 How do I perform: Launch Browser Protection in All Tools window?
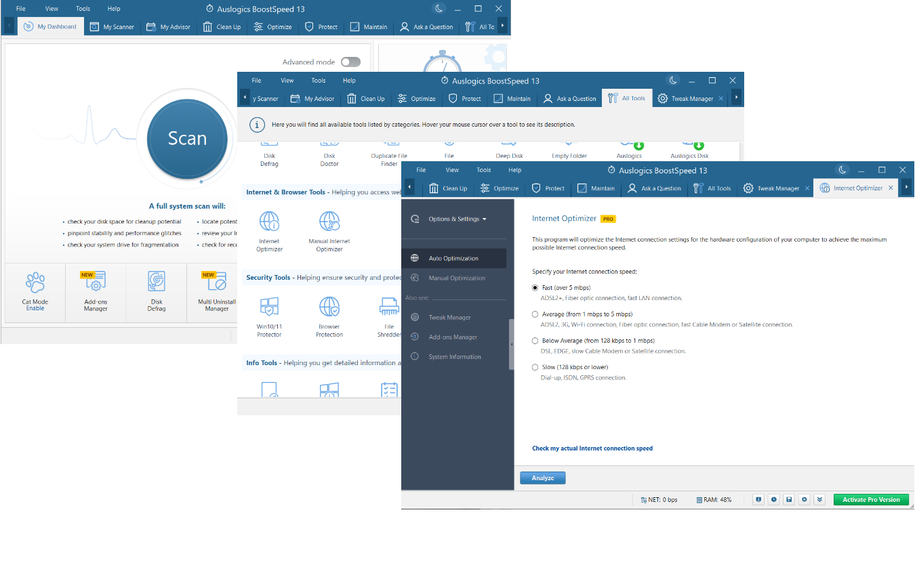click(329, 316)
